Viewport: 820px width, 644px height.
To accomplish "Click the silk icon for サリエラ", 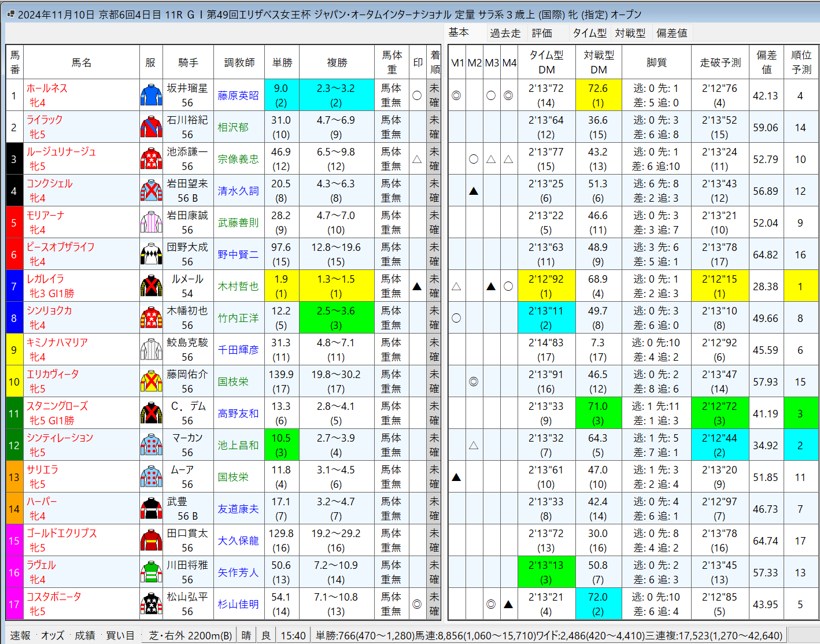I will coord(151,477).
